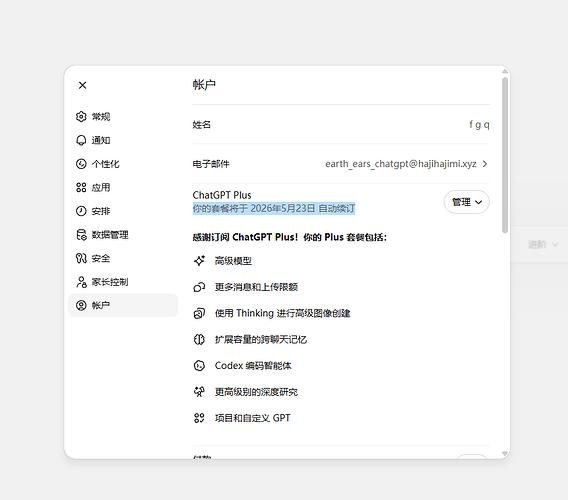Click 使用 Thinking 进行高级图像创建 text
Viewport: 568px width, 500px height.
click(283, 313)
